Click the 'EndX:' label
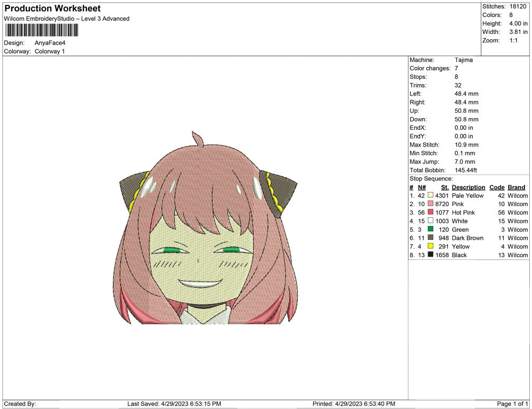The height and width of the screenshot is (409, 532). tap(418, 128)
